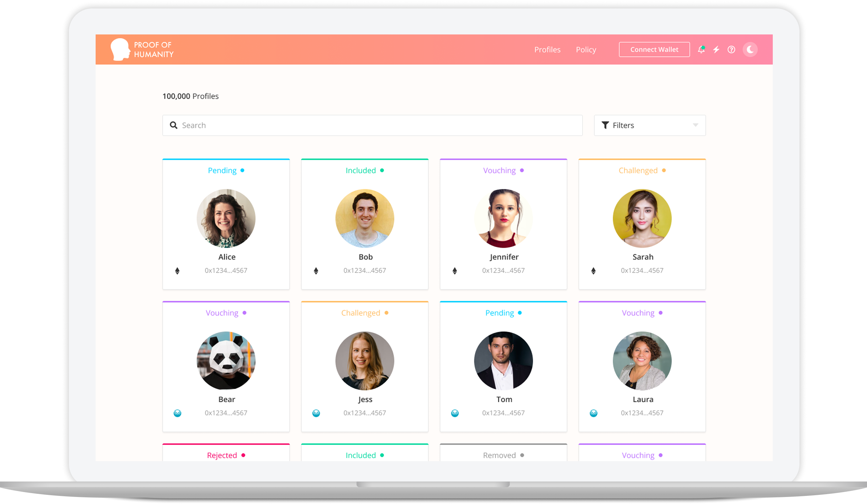Open notifications via the bell icon

(x=701, y=50)
